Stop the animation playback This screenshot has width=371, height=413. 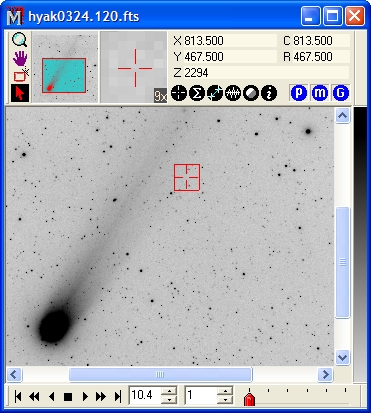[68, 397]
